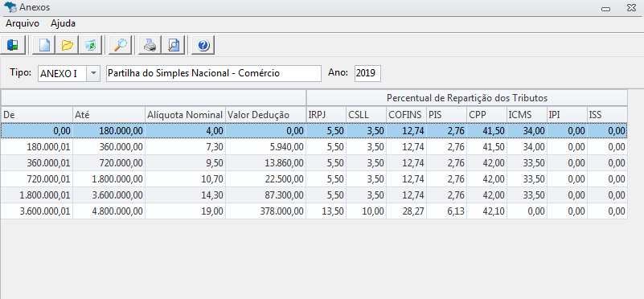
Task: Expand the Tipo dropdown arrow
Action: [93, 73]
